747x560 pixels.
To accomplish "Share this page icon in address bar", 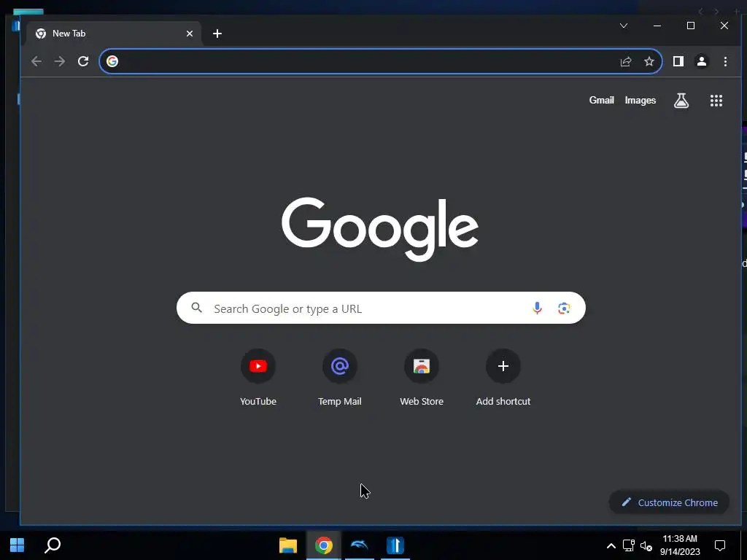I will 625,61.
